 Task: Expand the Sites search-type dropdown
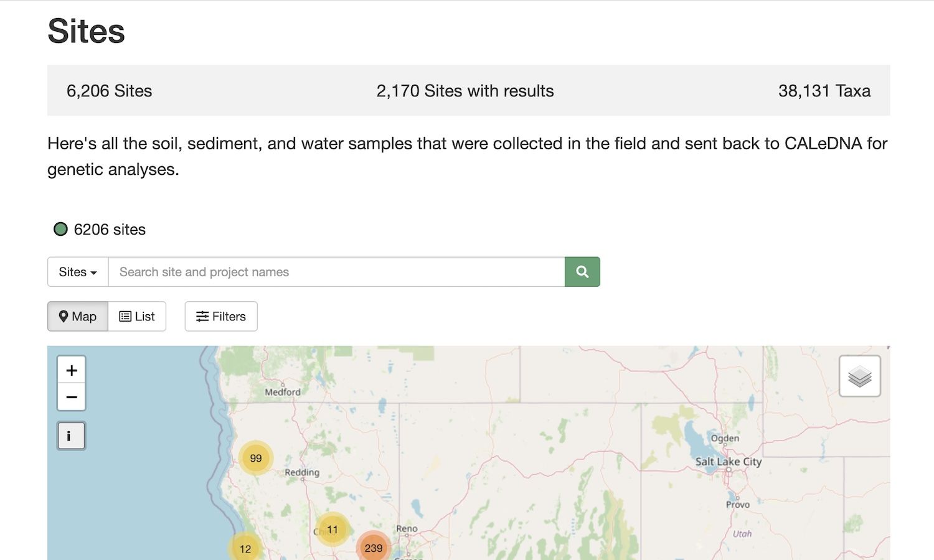pyautogui.click(x=78, y=272)
